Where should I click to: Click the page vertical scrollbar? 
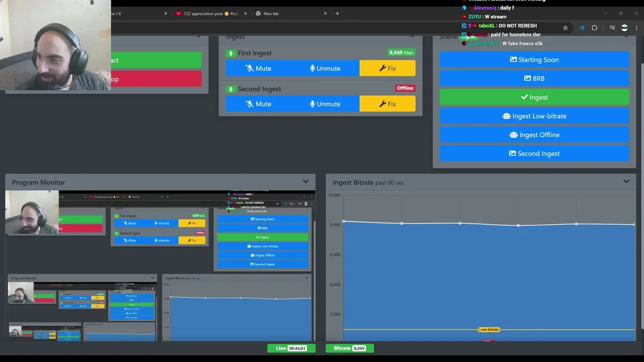point(641,196)
